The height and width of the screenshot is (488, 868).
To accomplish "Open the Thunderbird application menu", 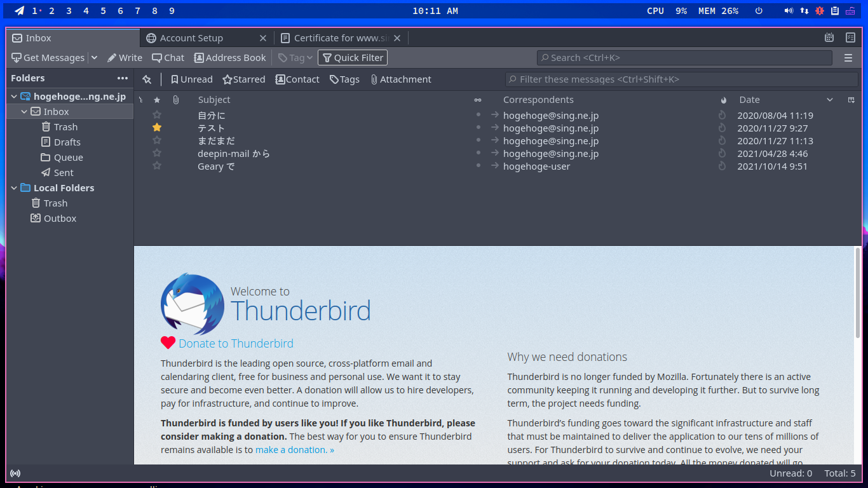I will [848, 58].
